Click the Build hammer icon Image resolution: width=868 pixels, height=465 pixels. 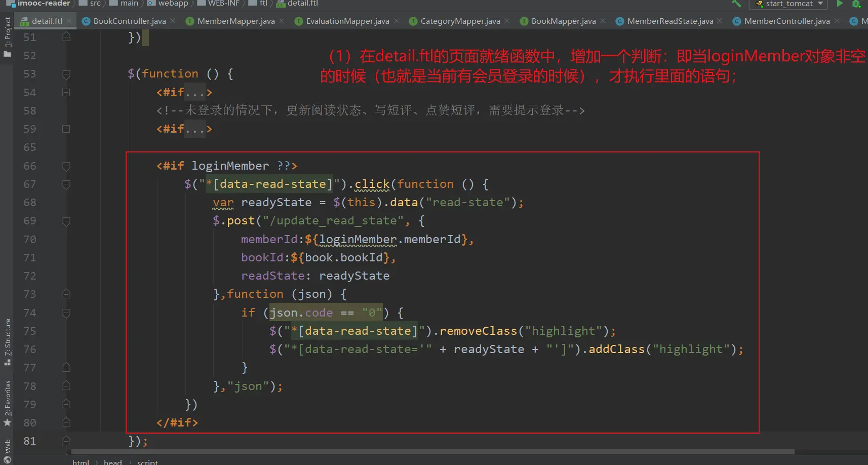pos(736,4)
